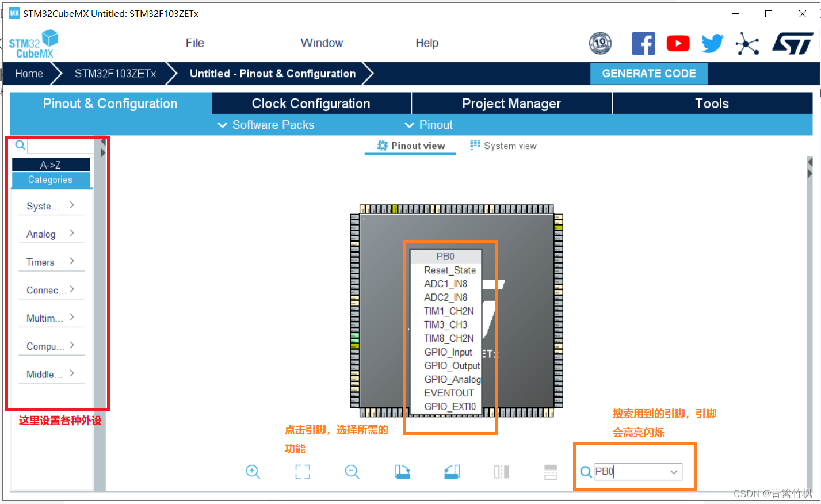Expand the Computing category
821x504 pixels.
point(51,346)
